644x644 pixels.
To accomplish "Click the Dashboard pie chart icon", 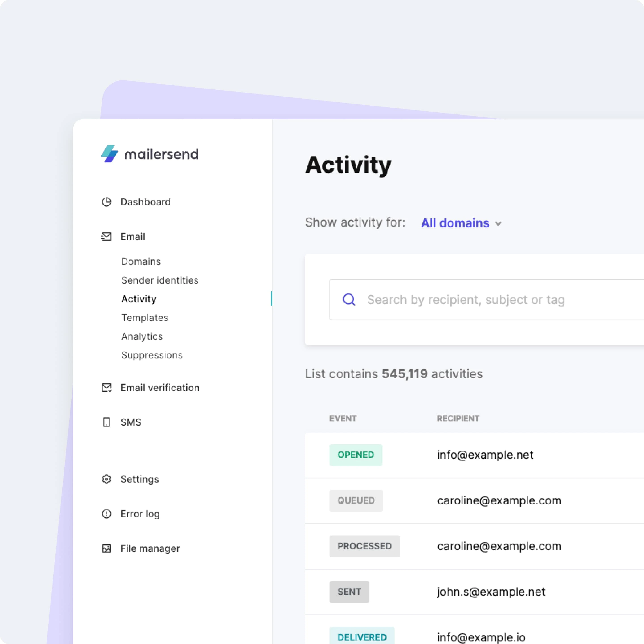I will (106, 202).
